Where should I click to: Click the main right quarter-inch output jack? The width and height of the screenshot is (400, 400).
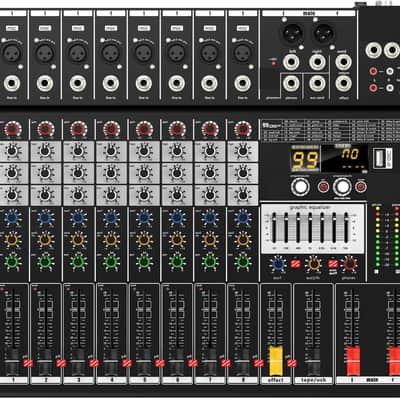pos(317,62)
